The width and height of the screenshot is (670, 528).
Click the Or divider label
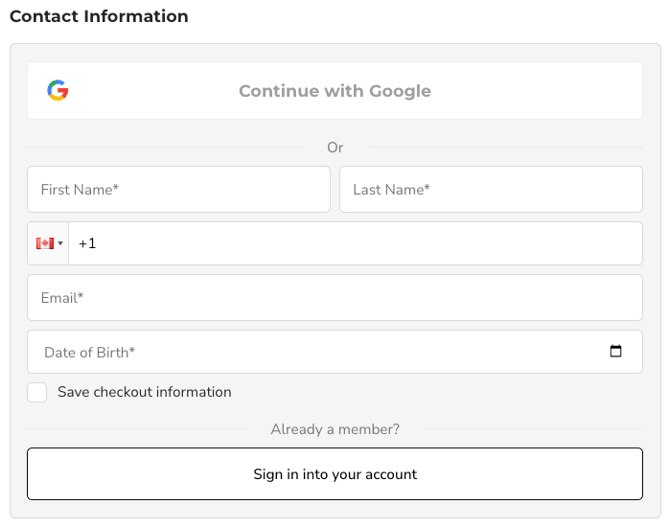point(335,147)
